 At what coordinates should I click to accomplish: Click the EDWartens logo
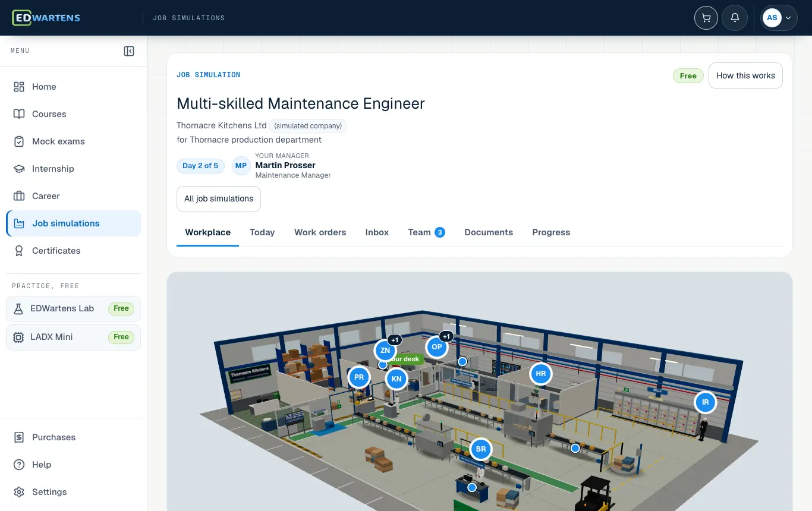(x=46, y=18)
